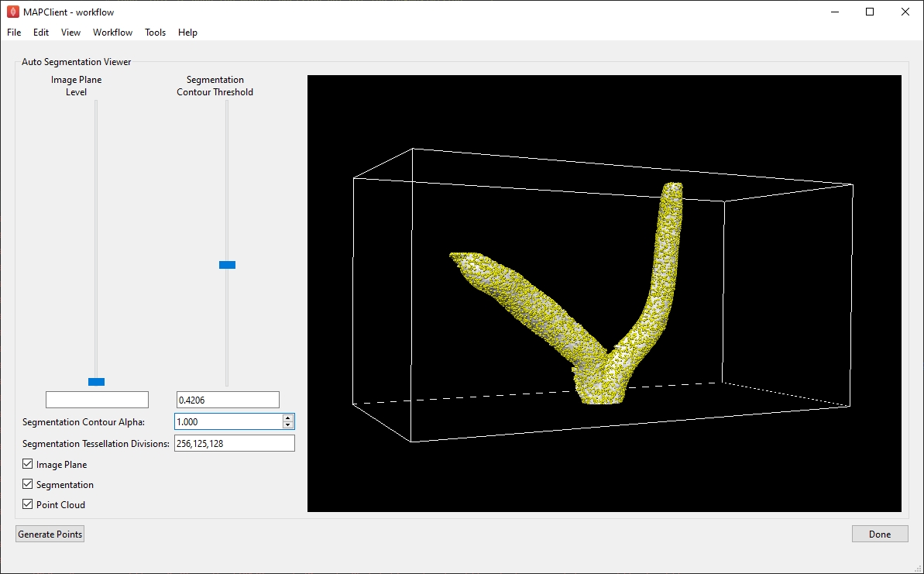The height and width of the screenshot is (574, 924).
Task: Click the 'Segmentation Tessellation Divisions:' label
Action: click(x=96, y=444)
